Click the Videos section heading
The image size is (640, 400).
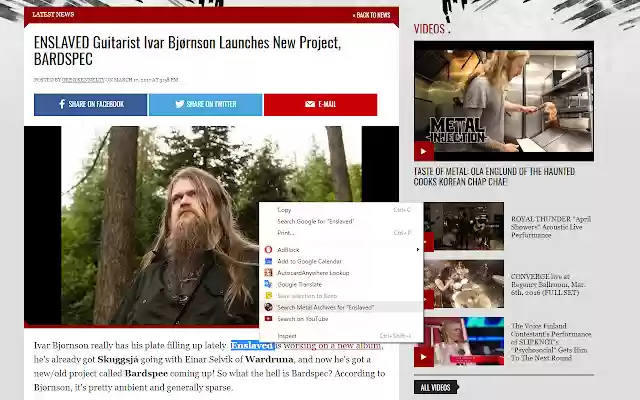[429, 29]
